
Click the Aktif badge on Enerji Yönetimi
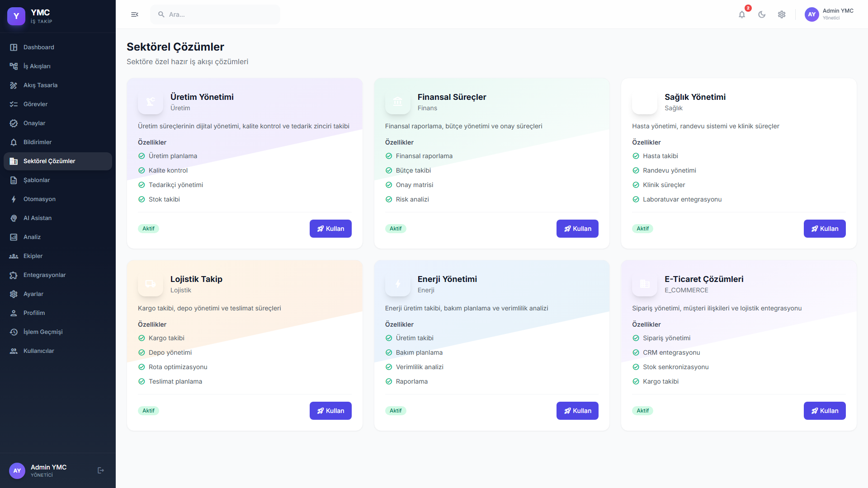396,411
